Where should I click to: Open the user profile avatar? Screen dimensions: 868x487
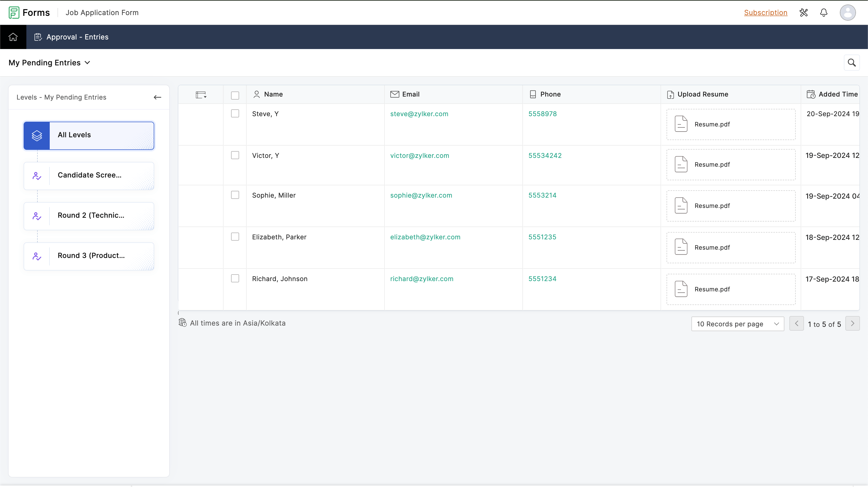847,13
